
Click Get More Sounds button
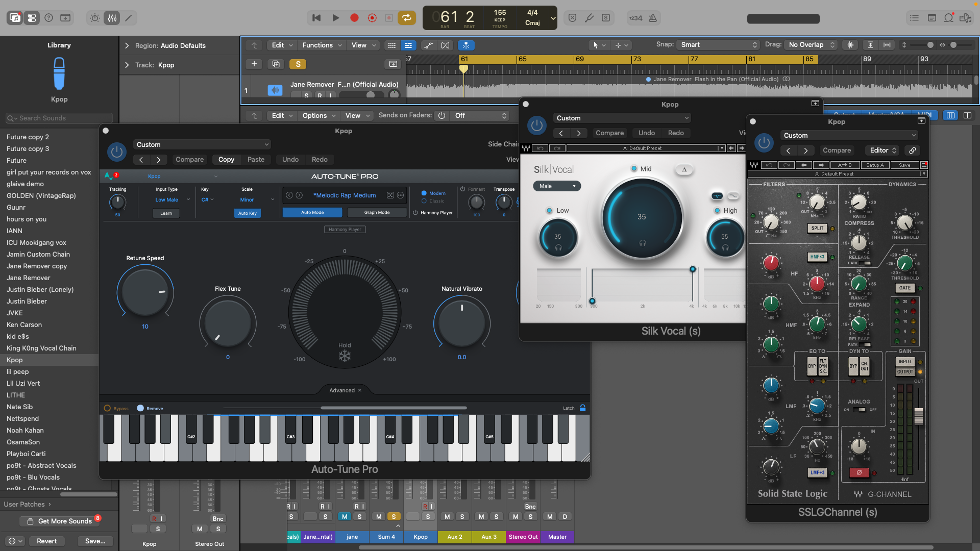click(59, 521)
